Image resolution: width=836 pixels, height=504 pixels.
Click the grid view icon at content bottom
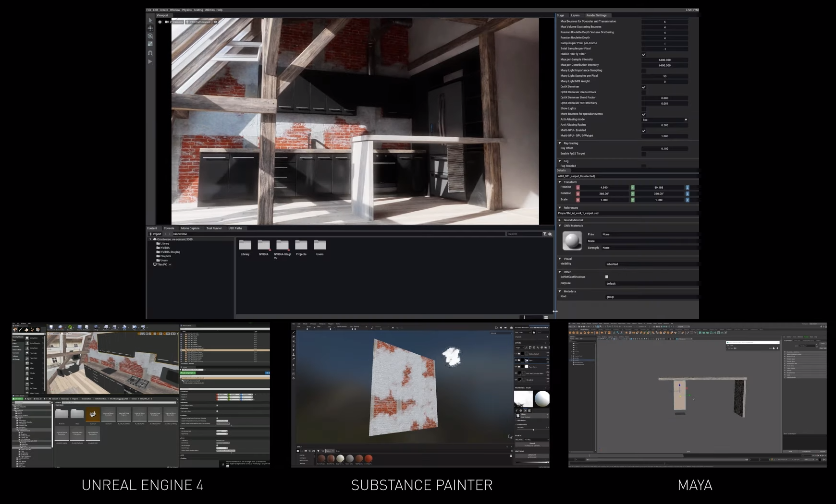pos(546,317)
